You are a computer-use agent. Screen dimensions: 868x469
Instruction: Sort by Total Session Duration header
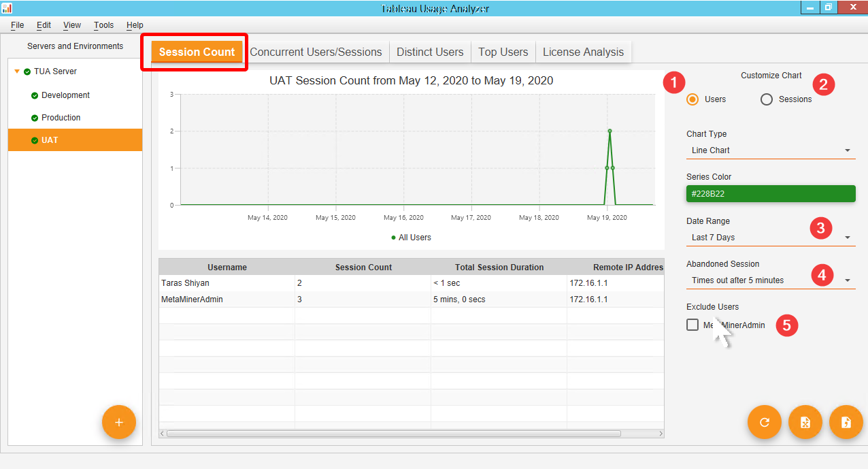point(499,268)
